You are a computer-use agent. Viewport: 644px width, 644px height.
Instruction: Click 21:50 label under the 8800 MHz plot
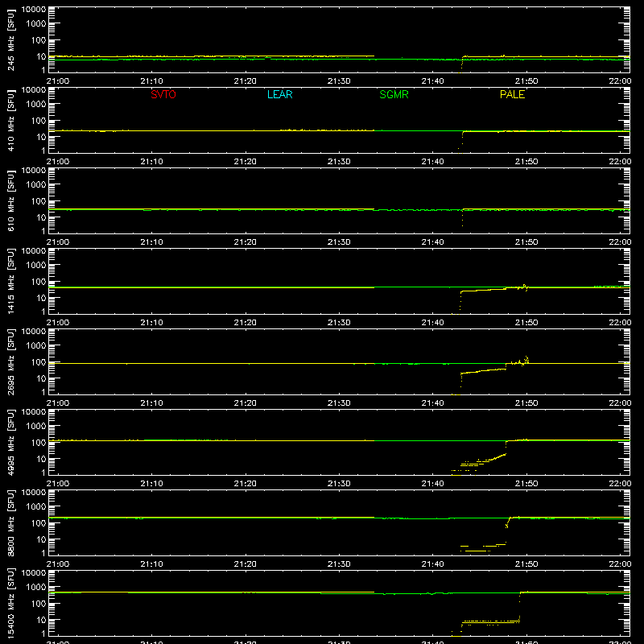(x=526, y=564)
